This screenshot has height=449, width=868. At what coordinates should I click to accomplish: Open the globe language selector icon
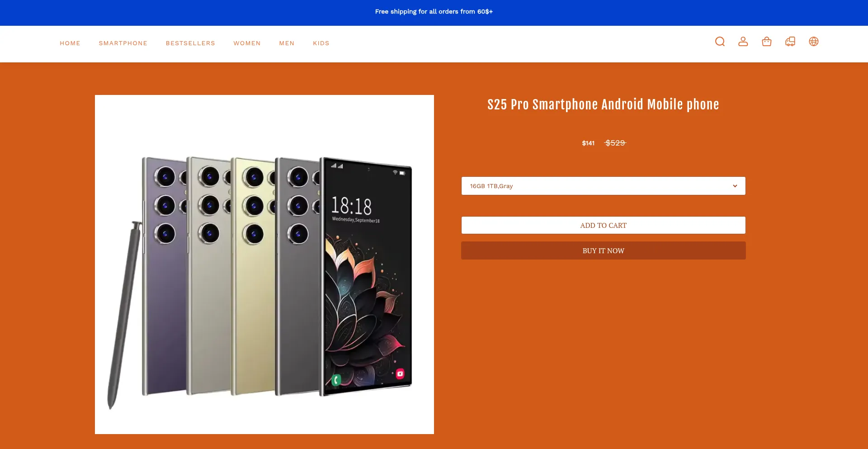point(814,42)
